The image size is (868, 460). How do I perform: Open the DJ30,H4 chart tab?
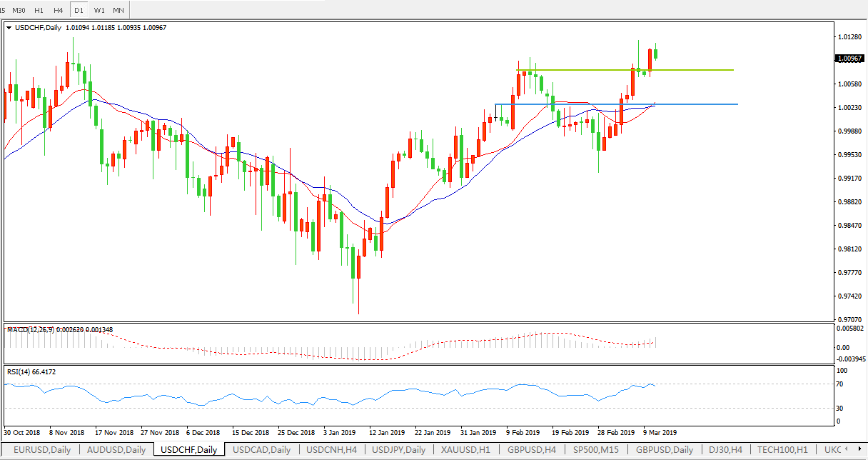point(727,450)
